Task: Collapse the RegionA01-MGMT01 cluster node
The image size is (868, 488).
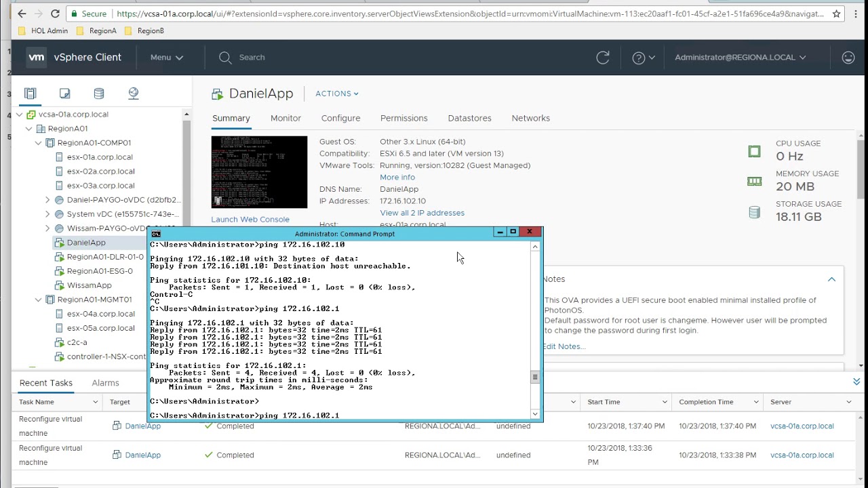Action: [x=38, y=300]
